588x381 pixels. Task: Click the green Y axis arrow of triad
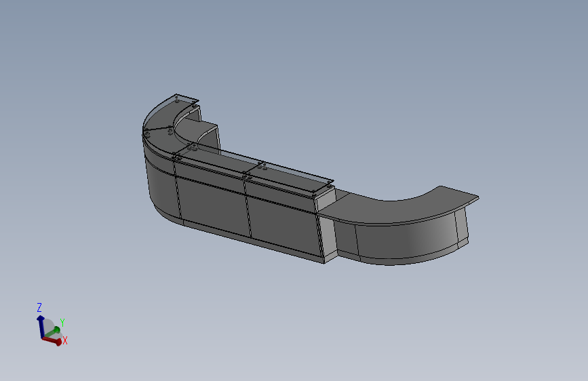tap(52, 332)
